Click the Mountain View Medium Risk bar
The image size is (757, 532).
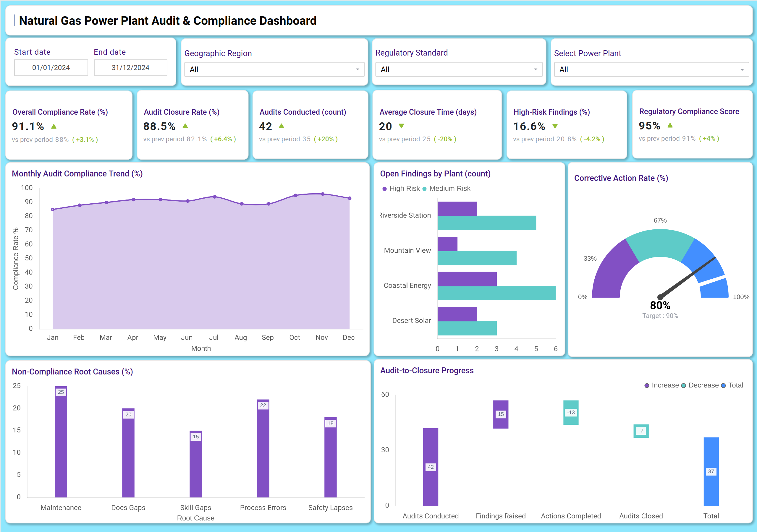coord(477,258)
